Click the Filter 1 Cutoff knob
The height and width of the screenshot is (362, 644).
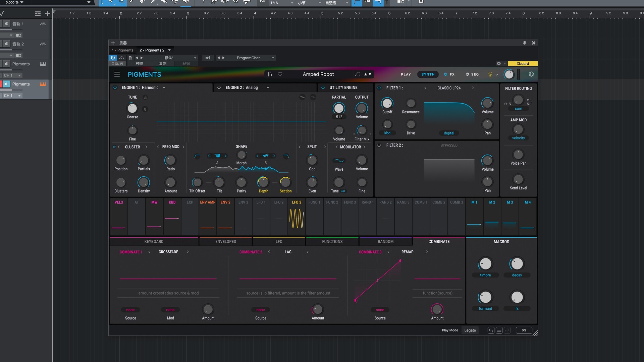point(387,103)
